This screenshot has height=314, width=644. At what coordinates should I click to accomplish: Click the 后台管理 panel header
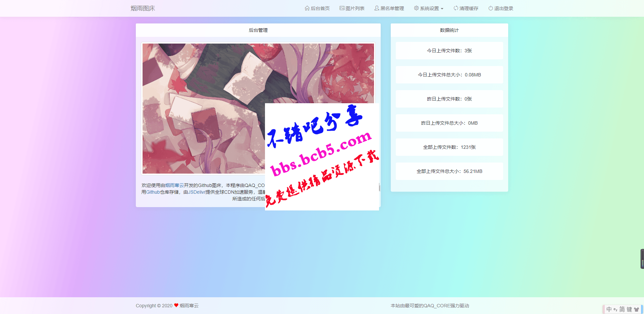tap(258, 30)
